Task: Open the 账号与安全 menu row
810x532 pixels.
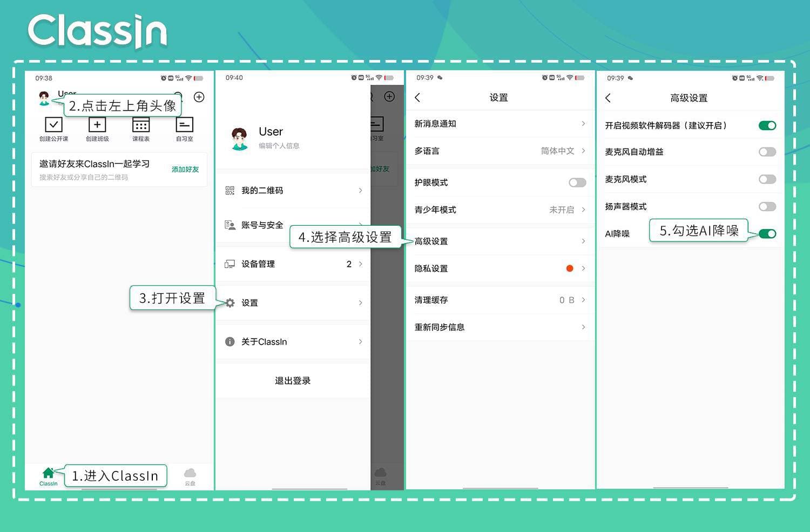Action: click(293, 225)
